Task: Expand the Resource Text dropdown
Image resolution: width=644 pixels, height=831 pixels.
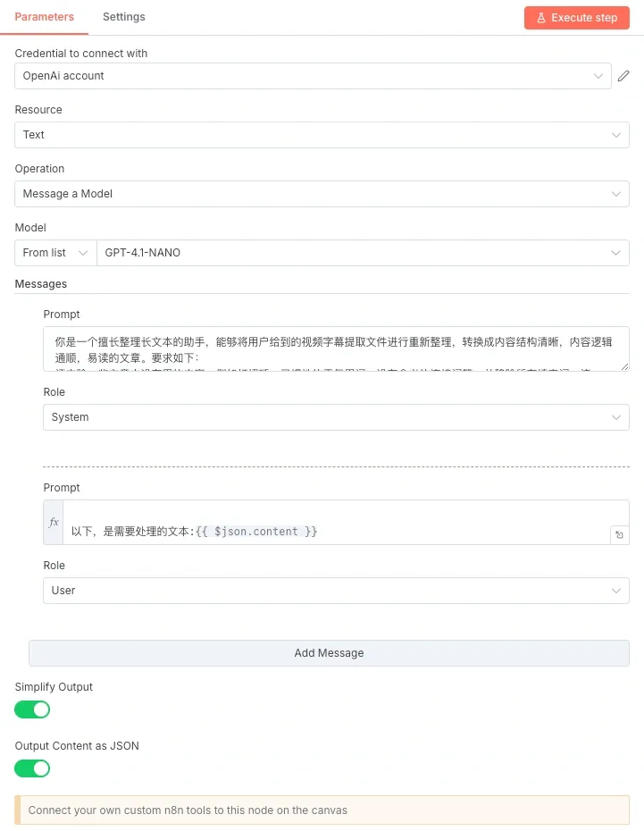Action: coord(322,135)
